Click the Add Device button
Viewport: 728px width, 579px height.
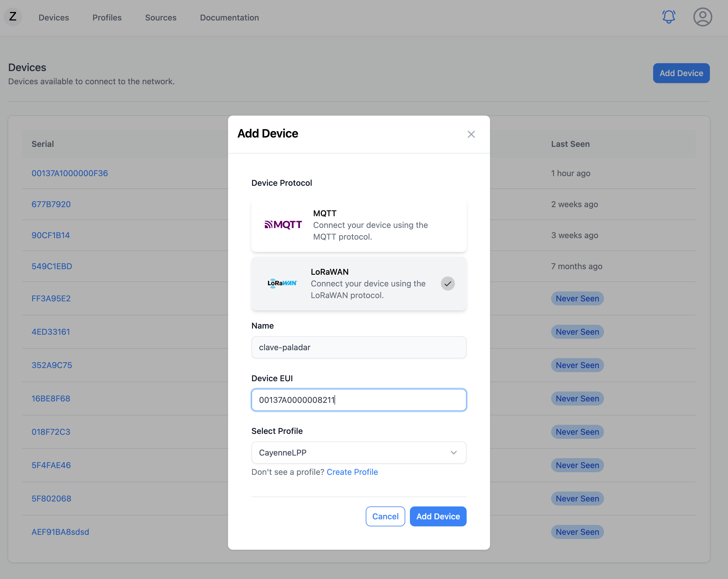point(438,516)
